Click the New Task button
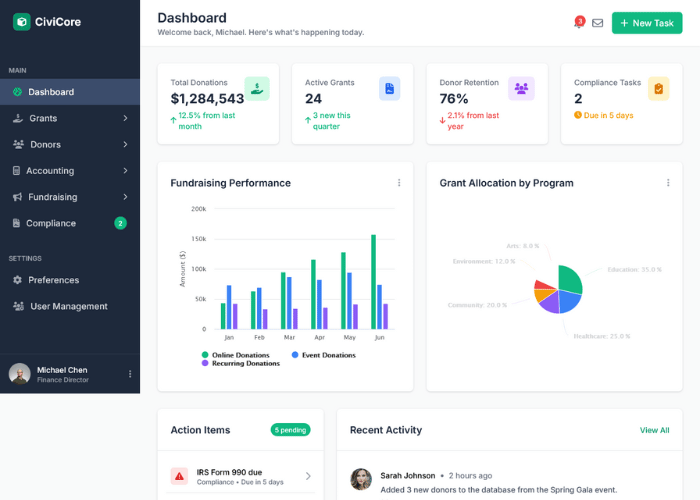This screenshot has height=500, width=700. click(x=646, y=23)
